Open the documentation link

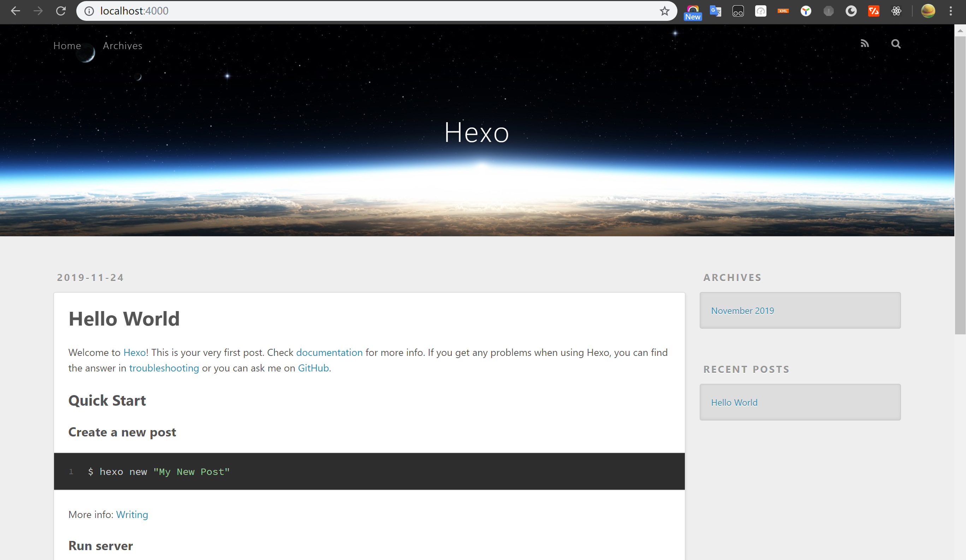(329, 353)
